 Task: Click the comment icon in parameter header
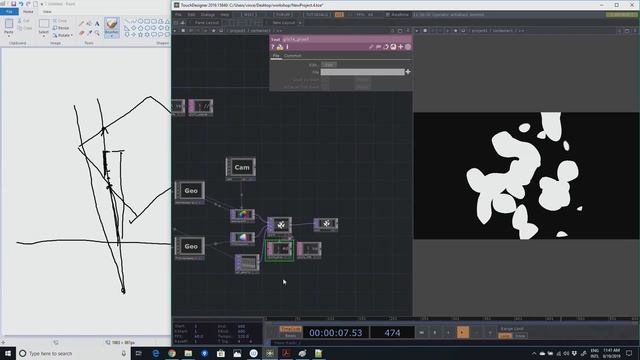(x=378, y=47)
